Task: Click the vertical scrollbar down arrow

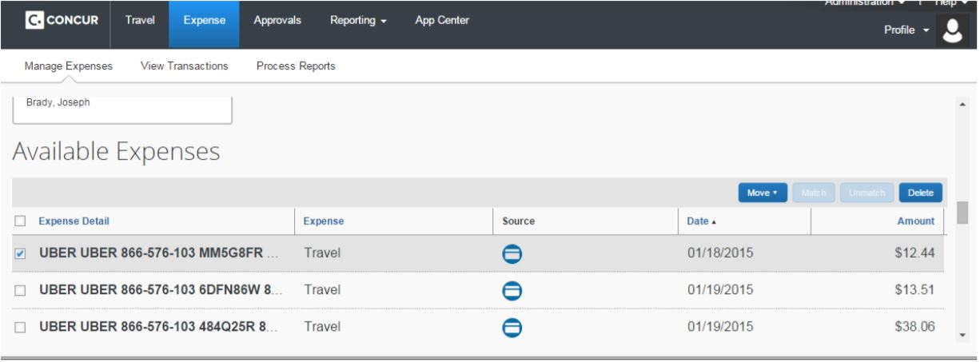Action: tap(962, 334)
